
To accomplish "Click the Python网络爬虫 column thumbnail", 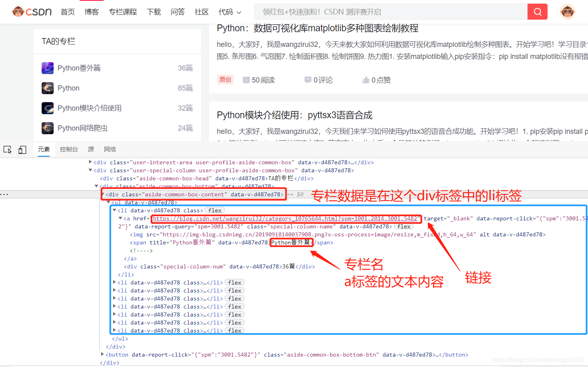I will (48, 128).
